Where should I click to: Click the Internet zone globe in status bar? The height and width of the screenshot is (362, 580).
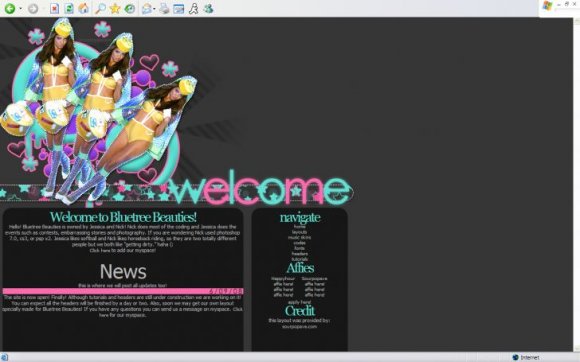coord(516,357)
